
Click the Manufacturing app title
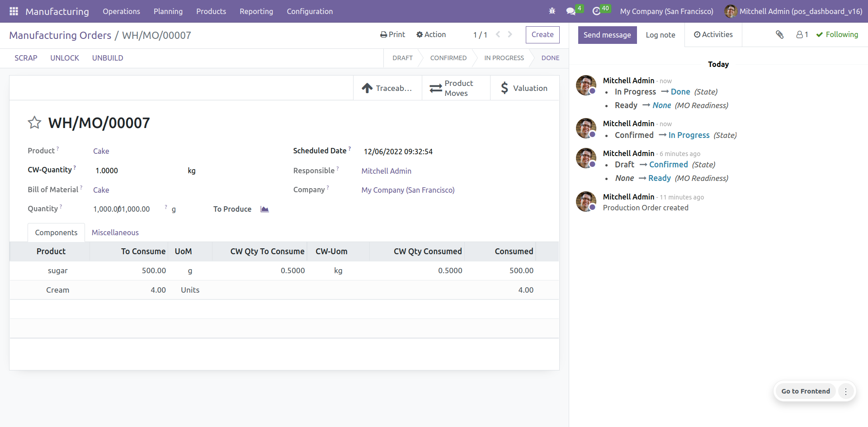(x=57, y=11)
